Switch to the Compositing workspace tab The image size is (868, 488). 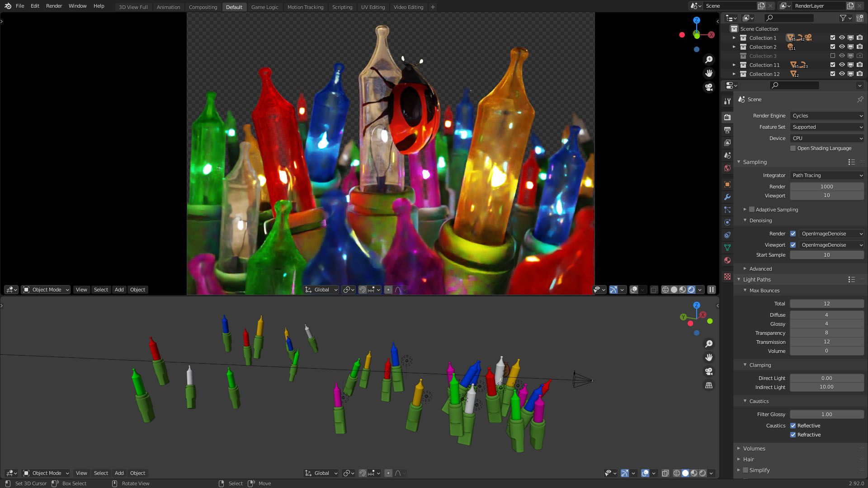coord(203,7)
